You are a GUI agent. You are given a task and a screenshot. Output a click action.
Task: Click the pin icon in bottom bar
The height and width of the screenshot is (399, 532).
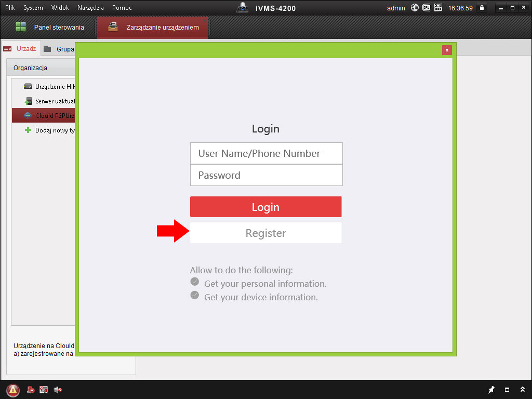coord(491,390)
